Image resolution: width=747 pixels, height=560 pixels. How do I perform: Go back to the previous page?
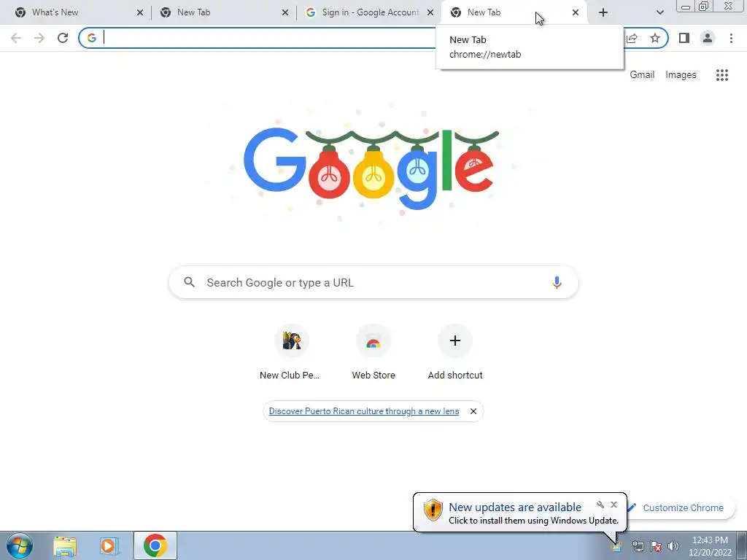pyautogui.click(x=16, y=38)
